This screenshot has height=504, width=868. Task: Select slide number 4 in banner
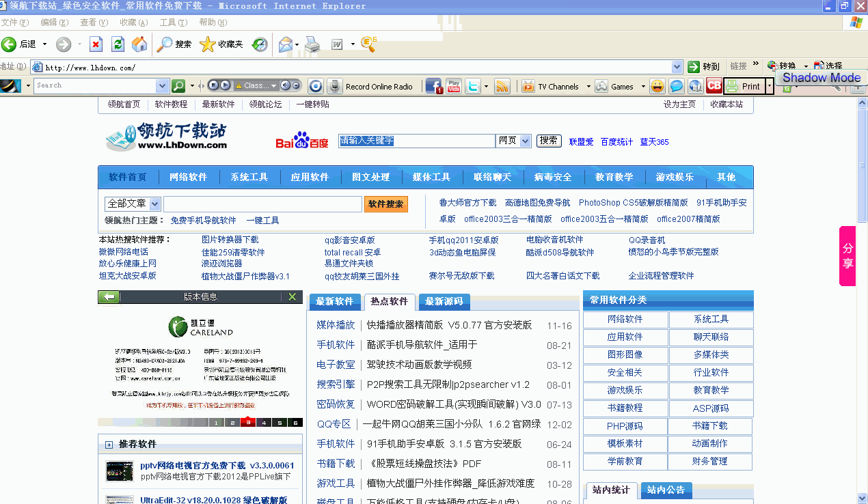265,423
